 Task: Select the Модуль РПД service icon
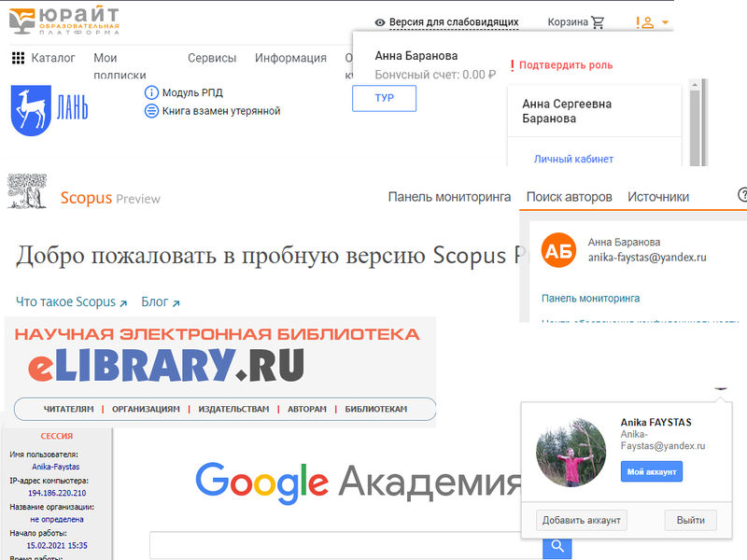click(150, 92)
